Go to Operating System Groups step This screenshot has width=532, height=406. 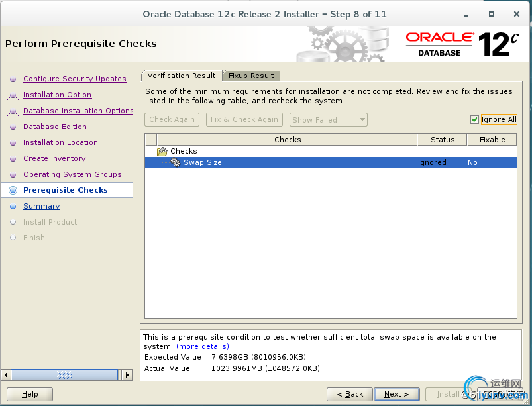click(72, 174)
